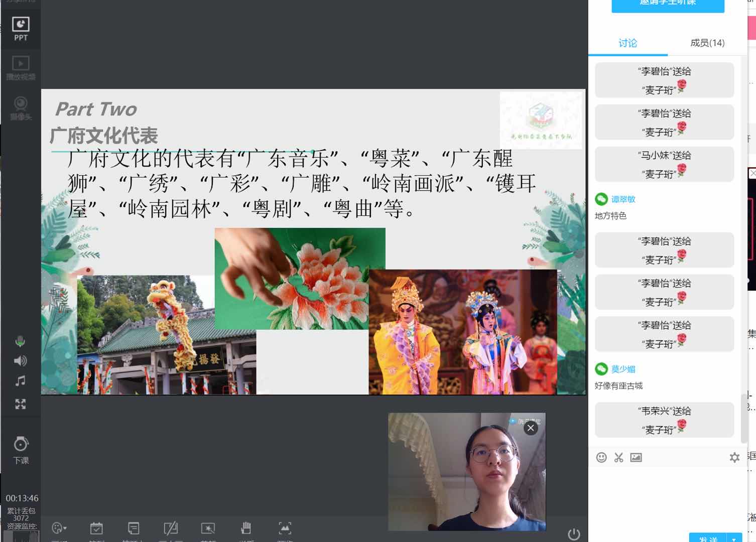Open the emoji smiley picker

pyautogui.click(x=601, y=457)
